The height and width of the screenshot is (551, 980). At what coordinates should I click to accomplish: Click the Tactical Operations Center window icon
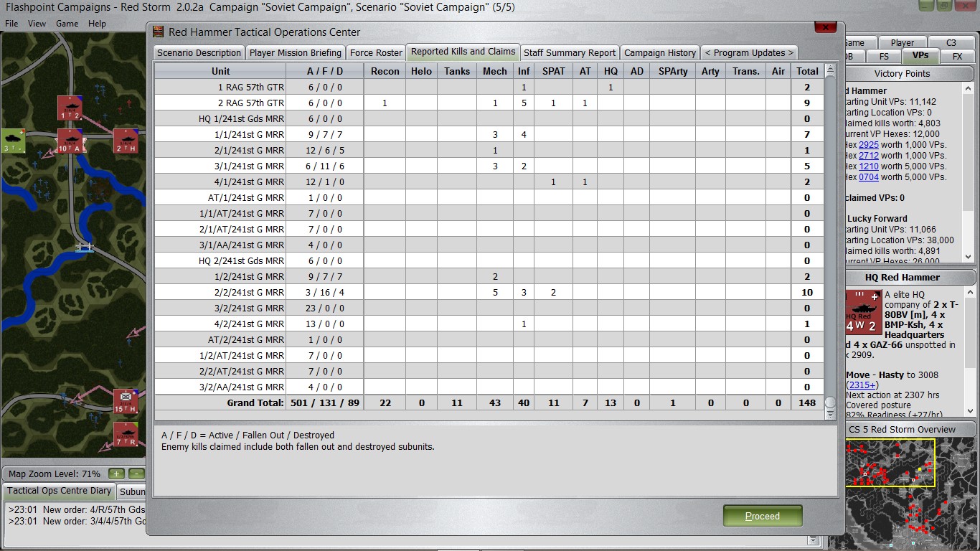coord(159,32)
